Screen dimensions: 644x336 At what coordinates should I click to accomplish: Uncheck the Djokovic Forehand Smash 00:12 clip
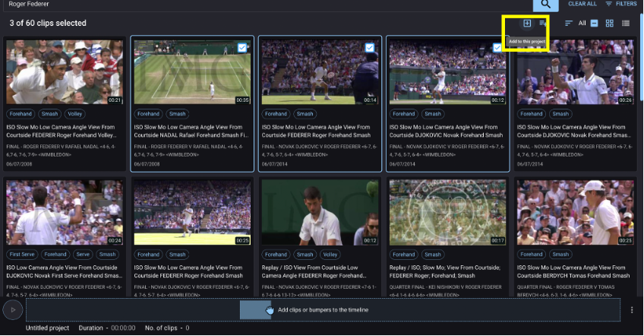tap(497, 48)
